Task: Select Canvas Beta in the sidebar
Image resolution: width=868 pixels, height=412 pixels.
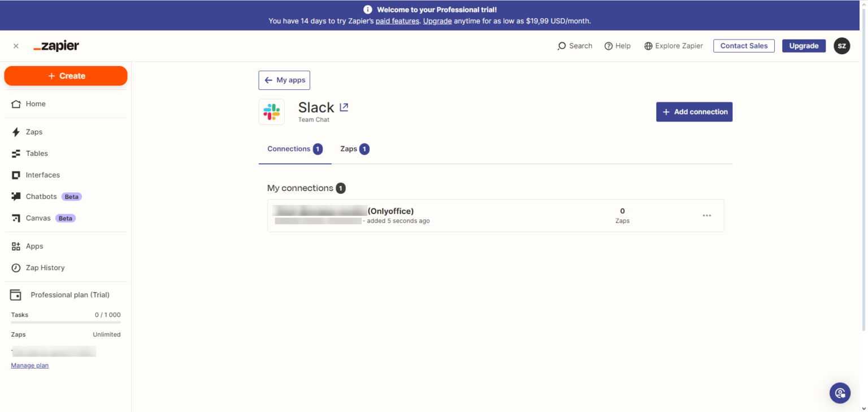Action: 38,218
